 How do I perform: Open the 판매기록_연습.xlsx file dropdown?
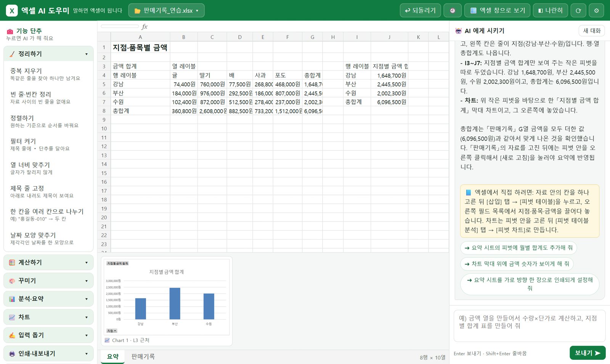166,11
